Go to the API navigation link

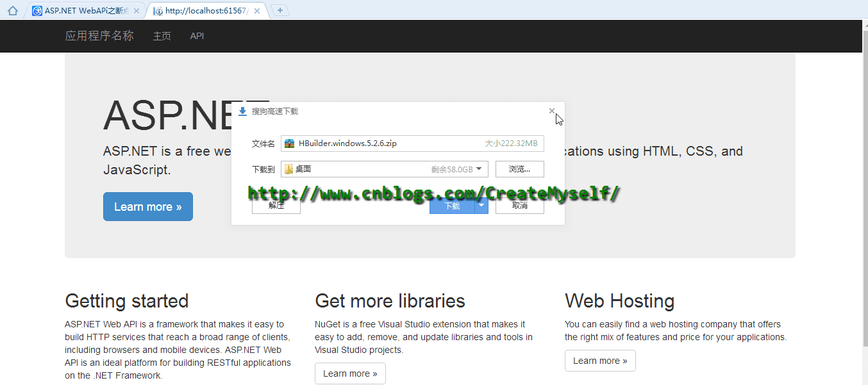click(197, 36)
